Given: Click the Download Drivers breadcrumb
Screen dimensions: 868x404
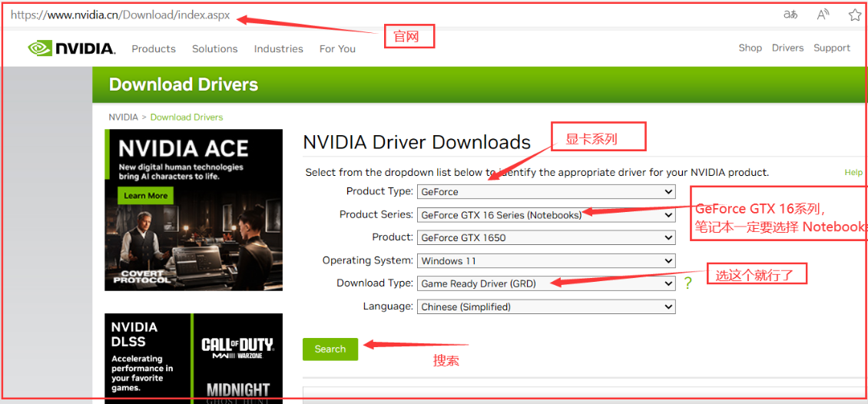Looking at the screenshot, I should tap(187, 118).
